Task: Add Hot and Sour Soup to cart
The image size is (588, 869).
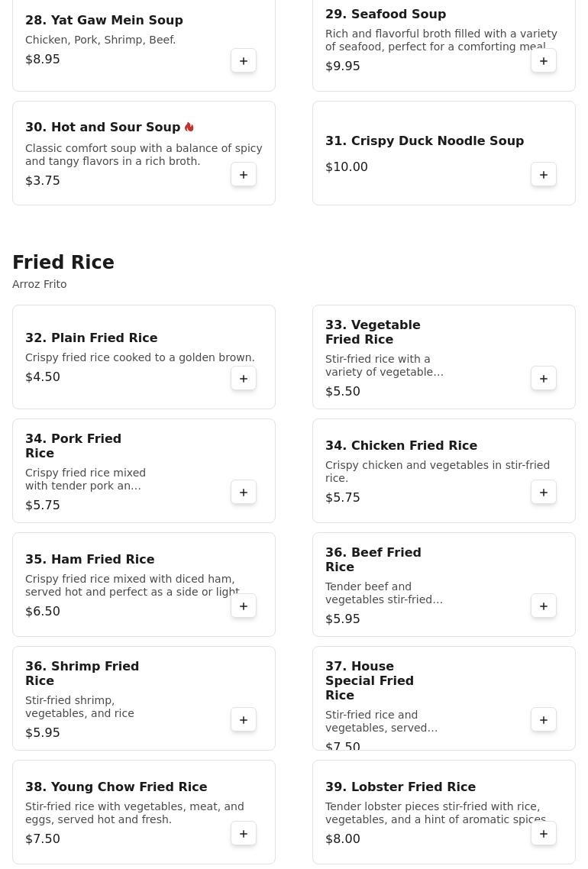Action: coord(244,175)
